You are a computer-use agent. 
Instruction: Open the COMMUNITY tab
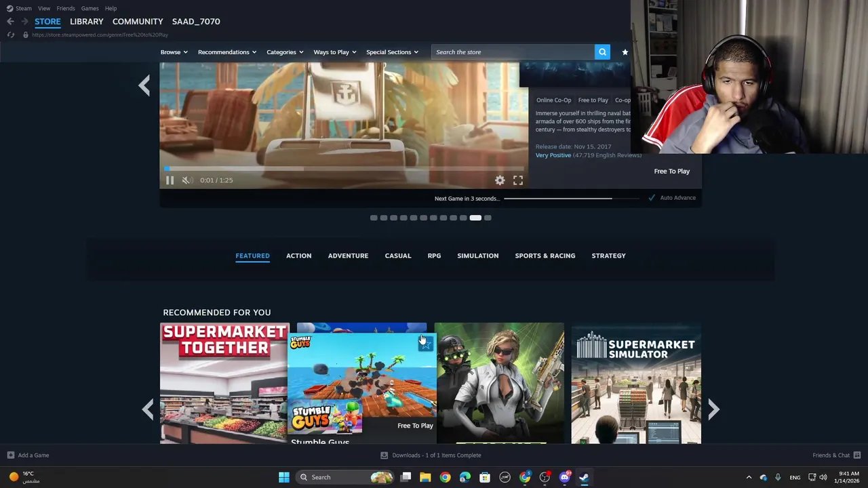pos(138,22)
